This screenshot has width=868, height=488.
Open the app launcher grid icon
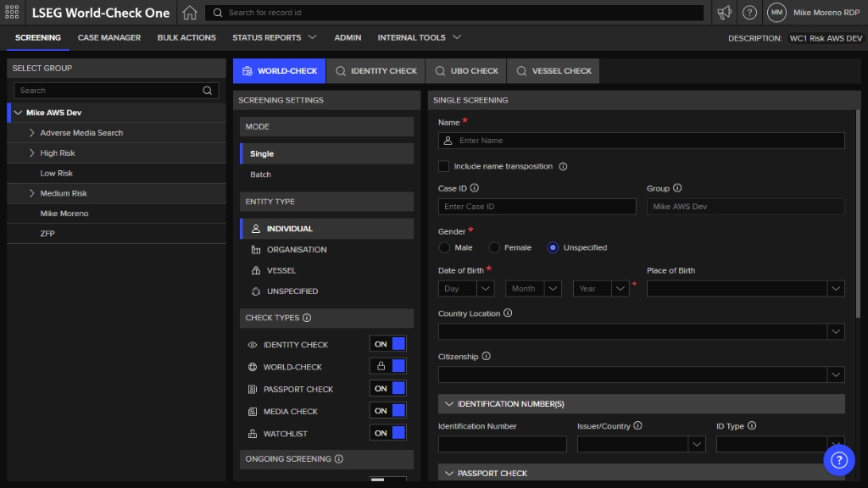coord(12,13)
